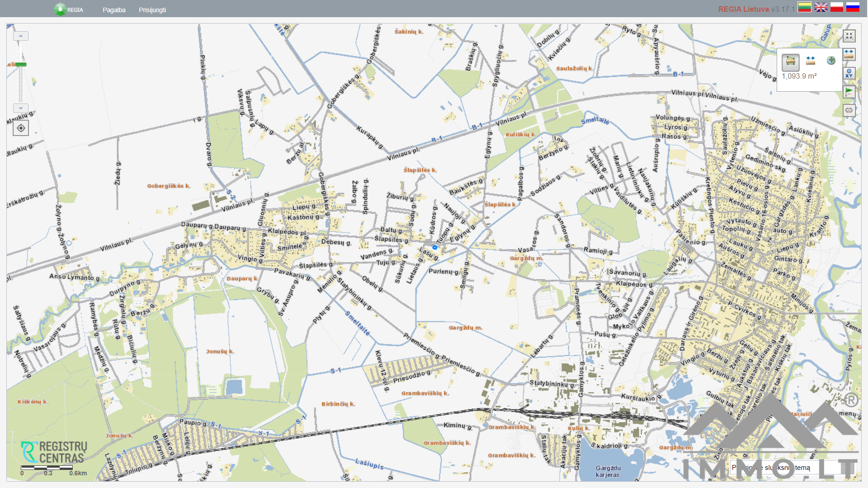Click the locate my position button
Screen dimensions: 868x488
point(21,128)
